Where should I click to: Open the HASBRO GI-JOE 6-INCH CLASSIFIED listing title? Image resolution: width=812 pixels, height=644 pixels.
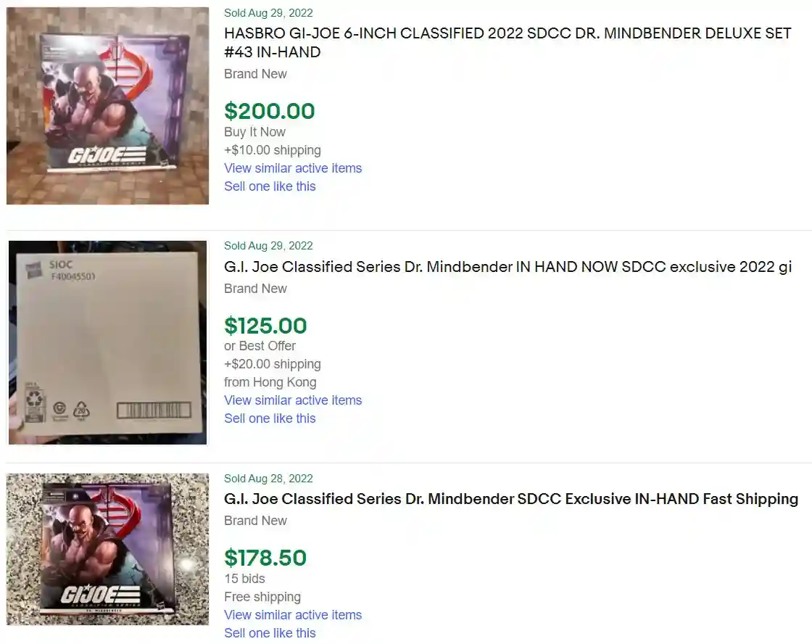507,43
